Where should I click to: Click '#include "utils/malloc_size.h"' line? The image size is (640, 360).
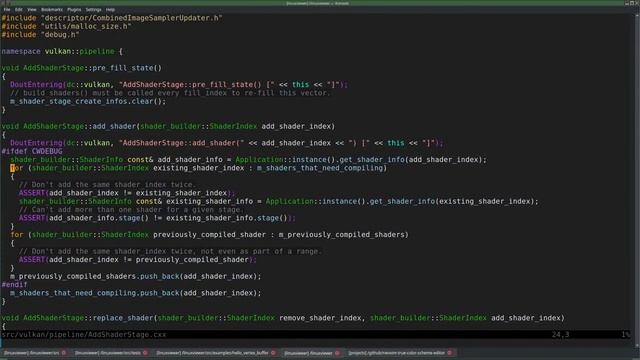click(x=67, y=26)
